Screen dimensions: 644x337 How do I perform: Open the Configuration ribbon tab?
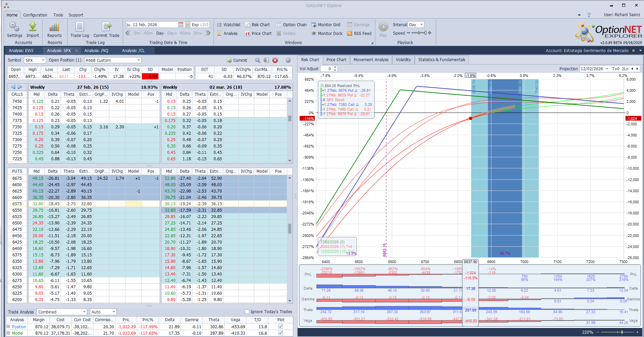pyautogui.click(x=35, y=15)
